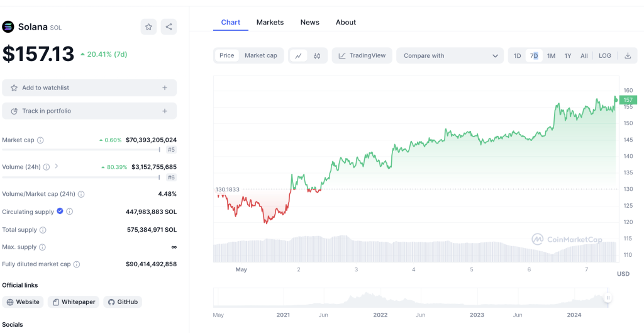Screen dimensions: 644x333
Task: Click plus on Track in portfolio
Action: pos(165,111)
